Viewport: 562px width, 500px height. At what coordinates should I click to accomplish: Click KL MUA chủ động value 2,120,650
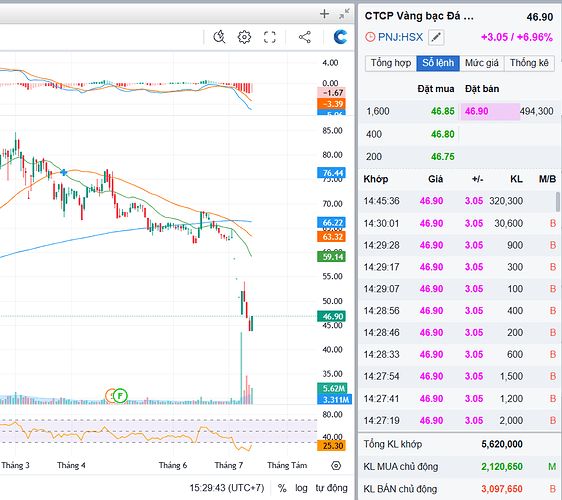(x=502, y=467)
